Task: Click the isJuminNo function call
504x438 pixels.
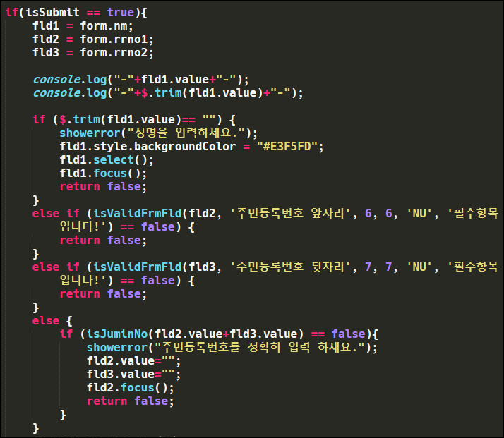Action: click(116, 334)
